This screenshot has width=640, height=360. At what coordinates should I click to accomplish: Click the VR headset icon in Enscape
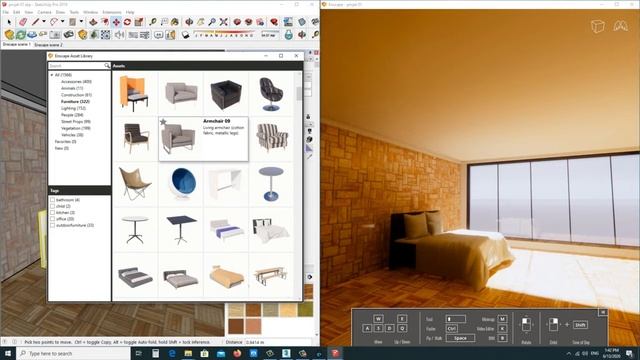[620, 26]
